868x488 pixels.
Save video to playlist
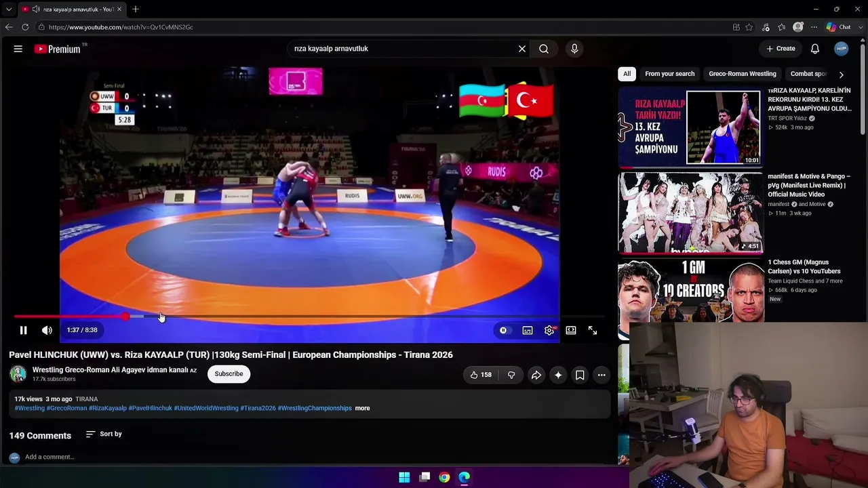[580, 375]
